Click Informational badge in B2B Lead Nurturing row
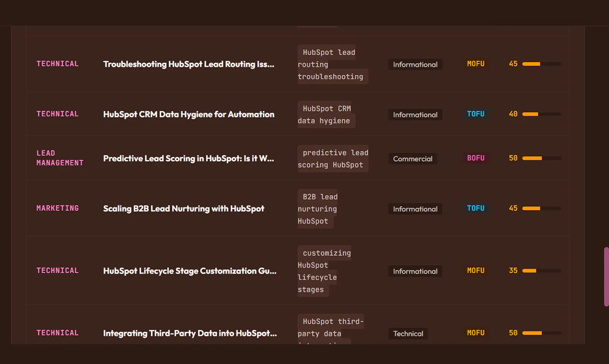The height and width of the screenshot is (364, 609). coord(415,209)
